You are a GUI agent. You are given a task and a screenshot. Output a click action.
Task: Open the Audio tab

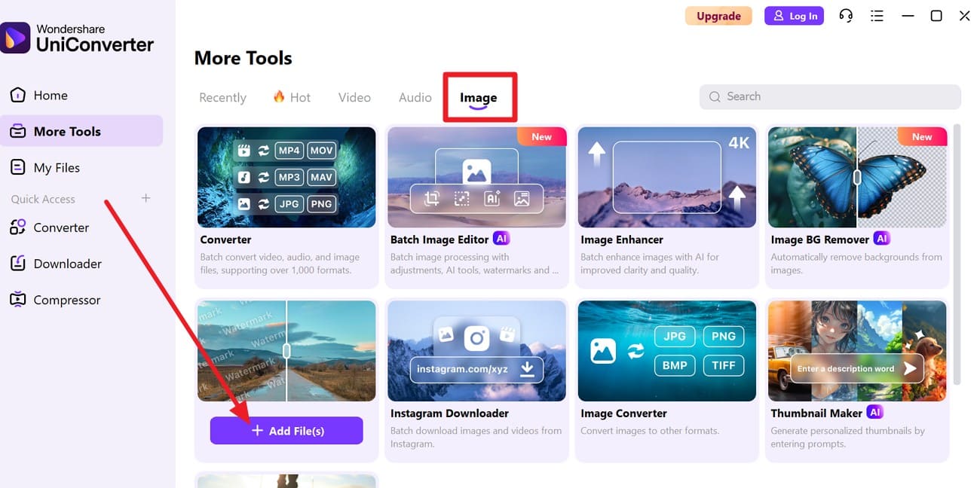(x=415, y=97)
